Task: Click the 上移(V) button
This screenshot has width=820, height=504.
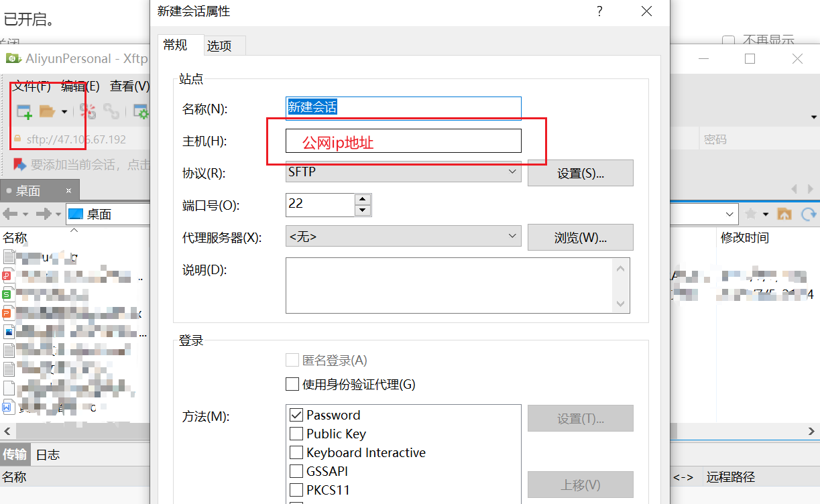Action: click(x=580, y=485)
